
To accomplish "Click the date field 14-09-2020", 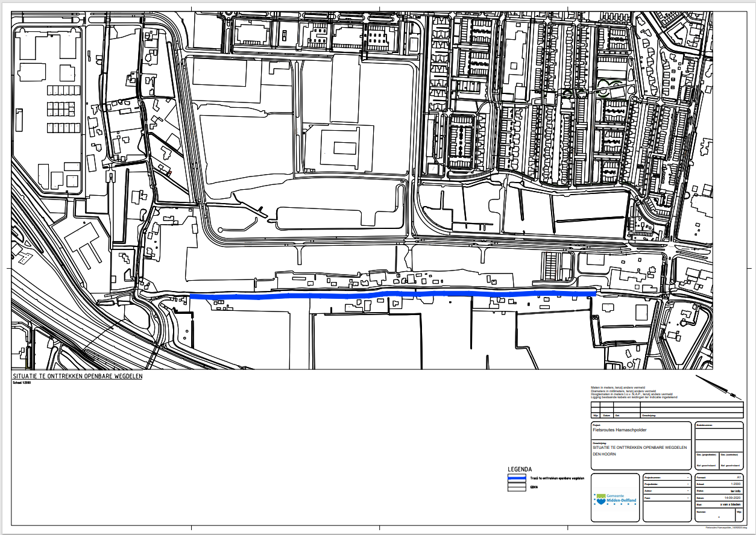I will point(730,498).
